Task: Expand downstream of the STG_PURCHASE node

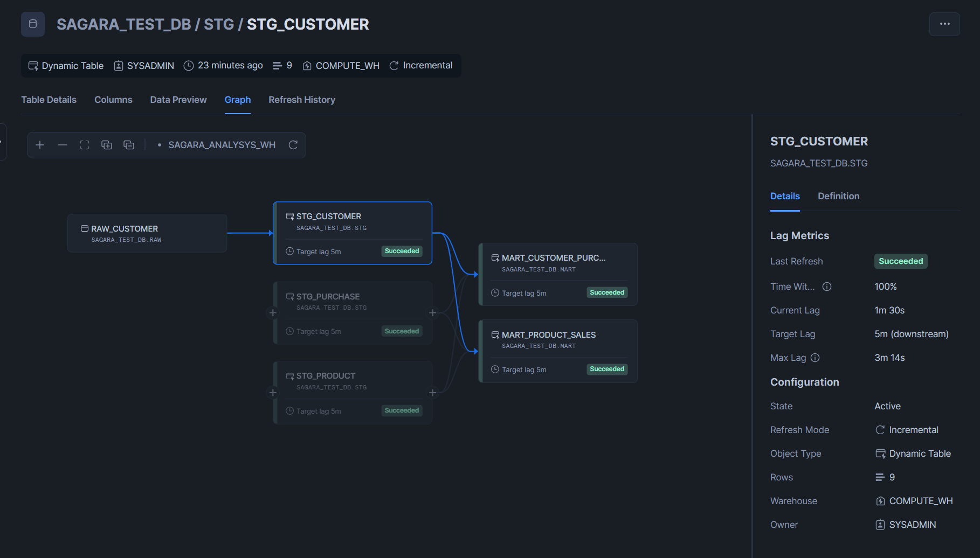Action: click(432, 313)
